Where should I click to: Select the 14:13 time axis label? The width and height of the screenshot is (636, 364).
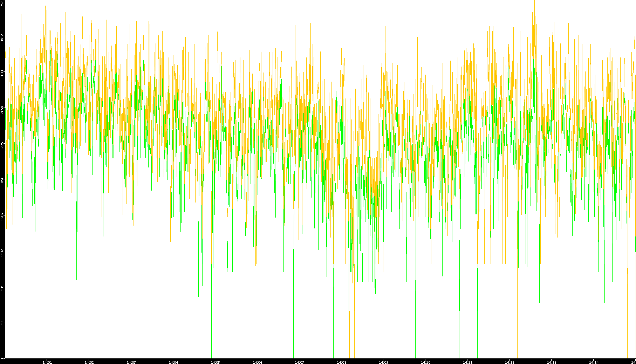click(x=552, y=362)
